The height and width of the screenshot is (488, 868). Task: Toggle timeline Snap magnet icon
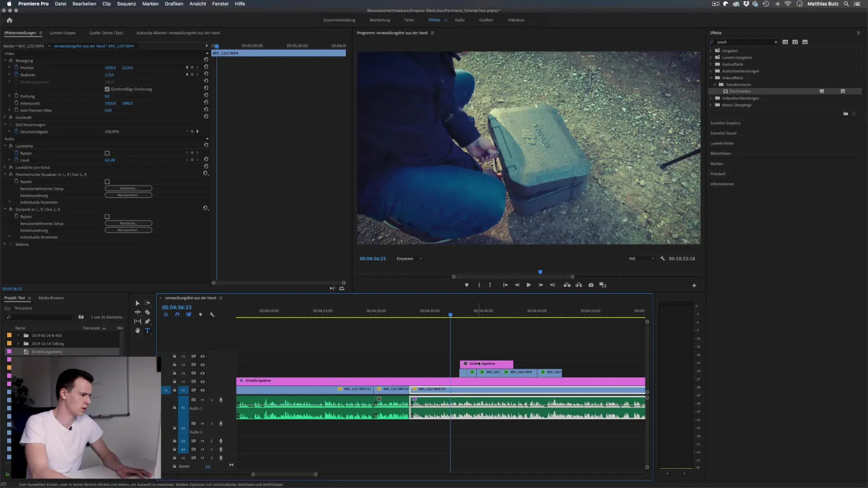177,314
